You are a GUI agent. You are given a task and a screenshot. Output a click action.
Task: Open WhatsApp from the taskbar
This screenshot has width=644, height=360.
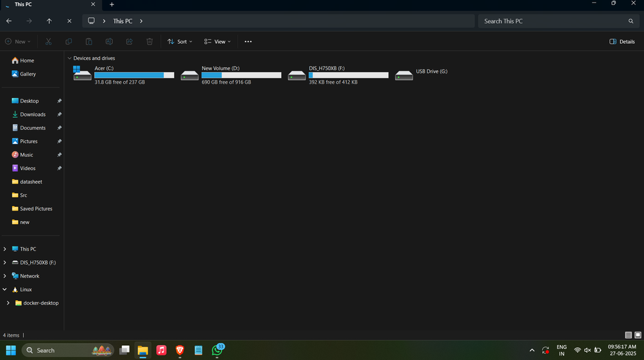[217, 350]
